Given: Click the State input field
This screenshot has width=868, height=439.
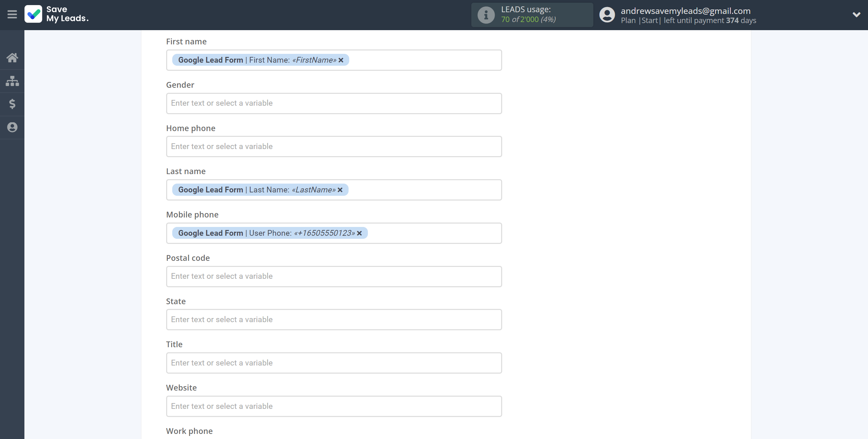Looking at the screenshot, I should (334, 320).
